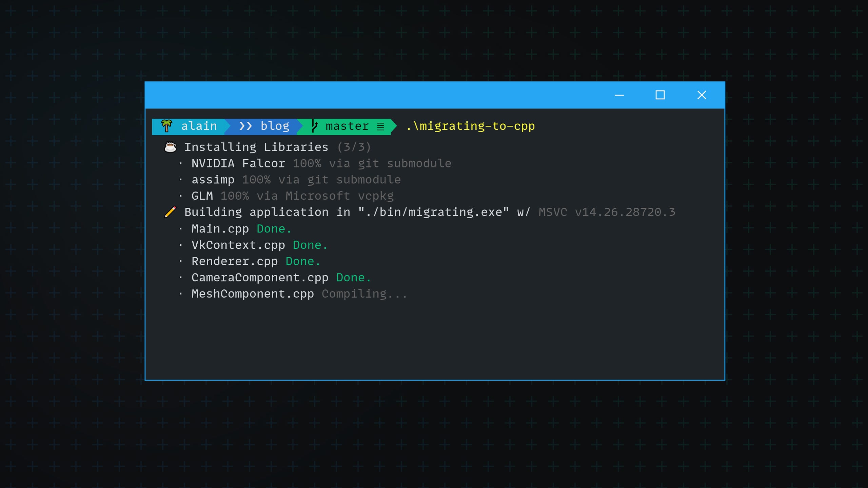This screenshot has height=488, width=868.
Task: Click the Main.cpp file name
Action: [x=220, y=229]
